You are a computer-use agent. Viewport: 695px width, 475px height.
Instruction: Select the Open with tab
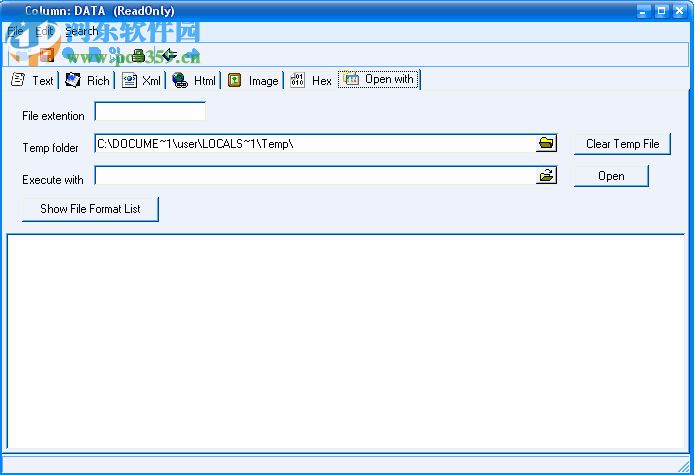click(x=379, y=79)
